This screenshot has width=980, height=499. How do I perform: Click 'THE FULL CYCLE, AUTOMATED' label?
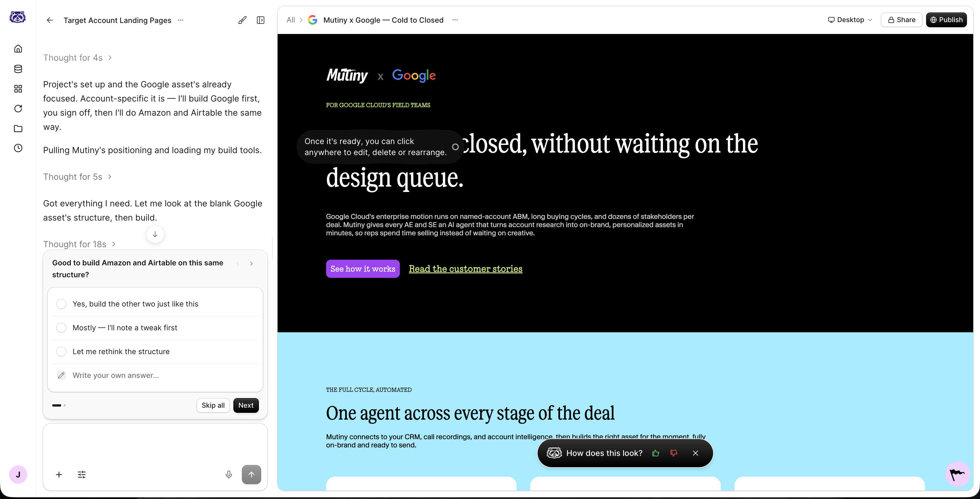pos(369,390)
